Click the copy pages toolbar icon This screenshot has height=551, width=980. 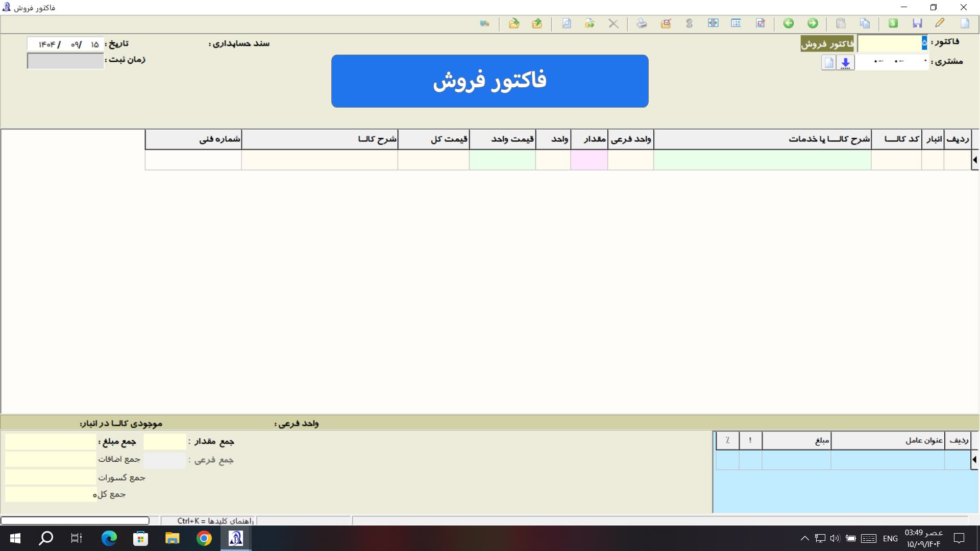click(865, 23)
